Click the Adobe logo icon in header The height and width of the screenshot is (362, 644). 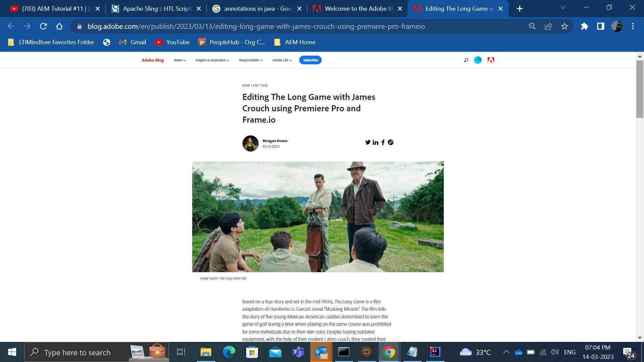tap(491, 60)
